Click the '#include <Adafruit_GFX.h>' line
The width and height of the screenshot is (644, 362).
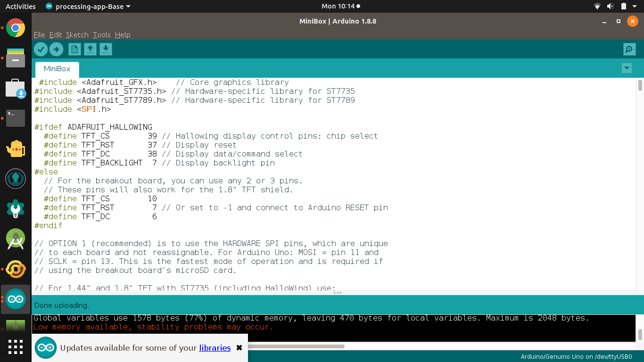(x=164, y=82)
